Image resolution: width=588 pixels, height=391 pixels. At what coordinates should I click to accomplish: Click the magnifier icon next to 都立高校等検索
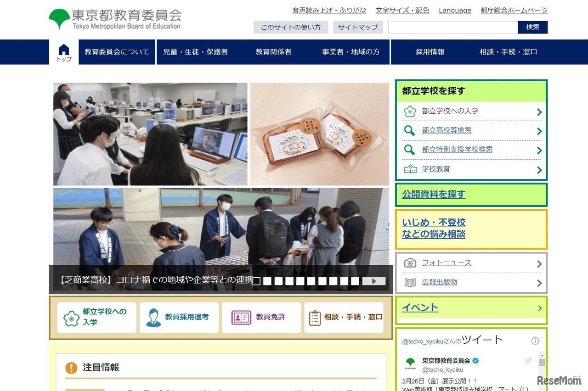click(411, 130)
